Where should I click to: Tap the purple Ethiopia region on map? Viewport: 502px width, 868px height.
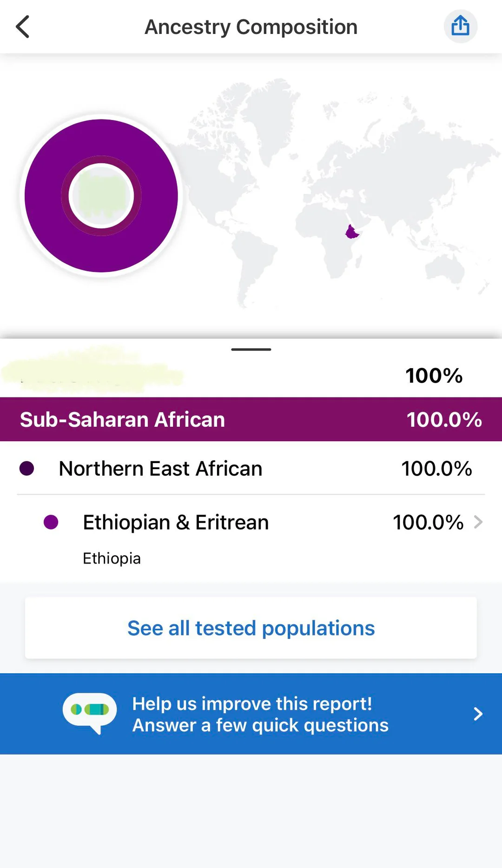pyautogui.click(x=352, y=232)
